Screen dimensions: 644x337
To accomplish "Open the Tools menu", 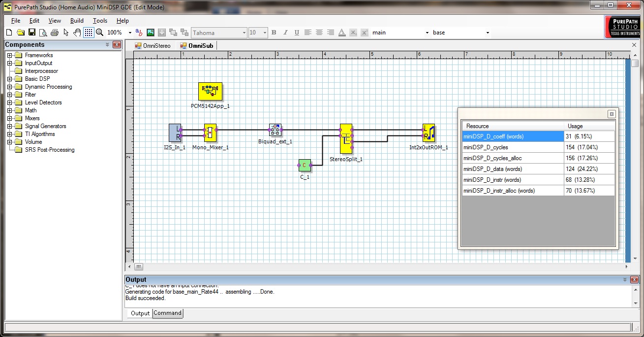I will coord(100,21).
